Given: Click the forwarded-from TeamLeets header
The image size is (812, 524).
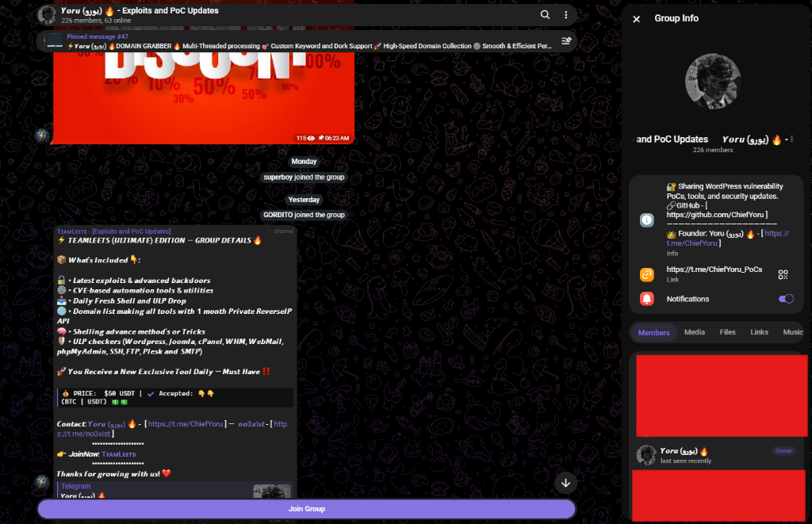Looking at the screenshot, I should point(114,231).
